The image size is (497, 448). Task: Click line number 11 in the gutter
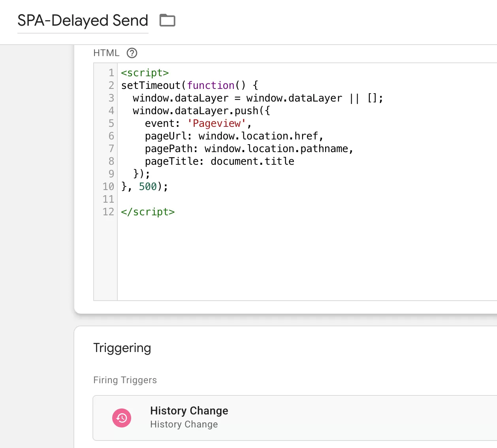point(108,199)
